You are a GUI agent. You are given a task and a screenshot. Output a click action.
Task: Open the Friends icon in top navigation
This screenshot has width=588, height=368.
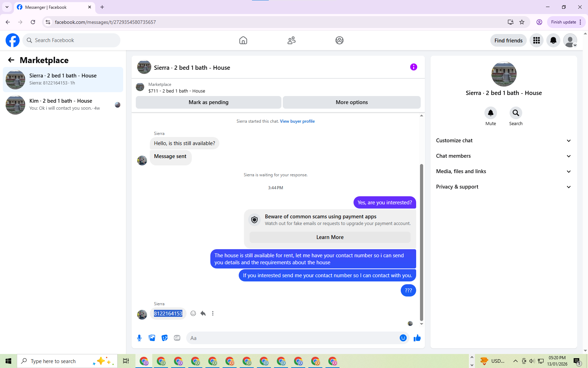coord(292,40)
